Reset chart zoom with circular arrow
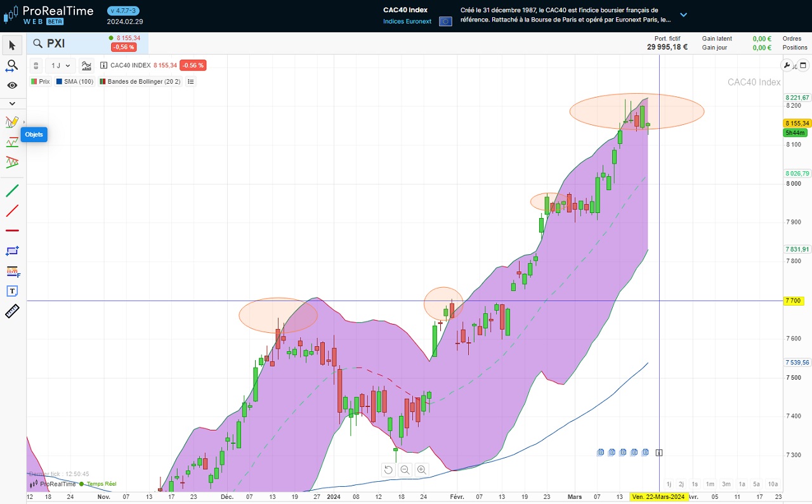The width and height of the screenshot is (812, 504). tap(388, 470)
